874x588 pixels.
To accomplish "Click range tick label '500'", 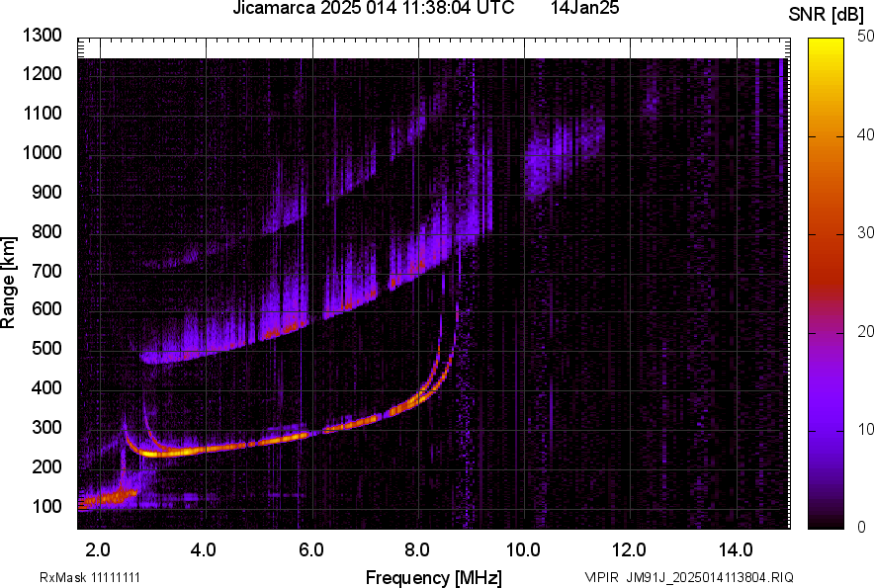I will tap(46, 348).
